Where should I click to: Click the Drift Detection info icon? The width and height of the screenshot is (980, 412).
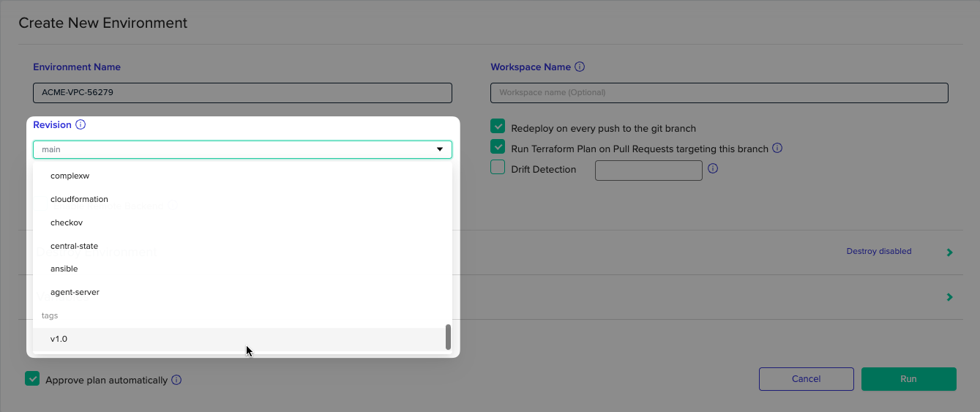[x=713, y=168]
